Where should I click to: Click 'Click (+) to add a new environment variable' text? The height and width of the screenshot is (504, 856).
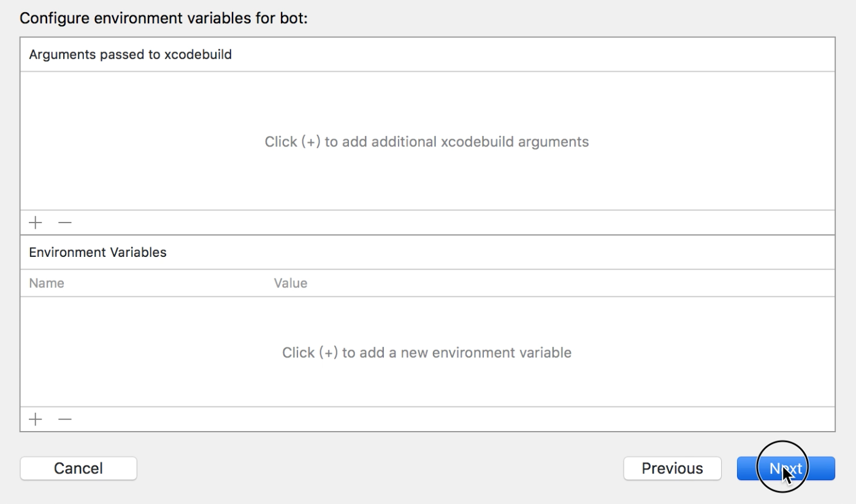tap(427, 353)
